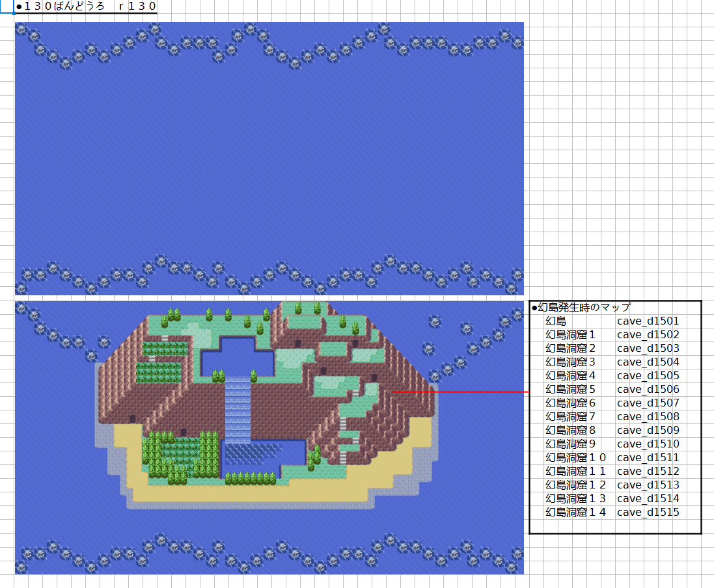Click the 'cave_d1510' cell
Image resolution: width=714 pixels, height=588 pixels.
(x=648, y=444)
